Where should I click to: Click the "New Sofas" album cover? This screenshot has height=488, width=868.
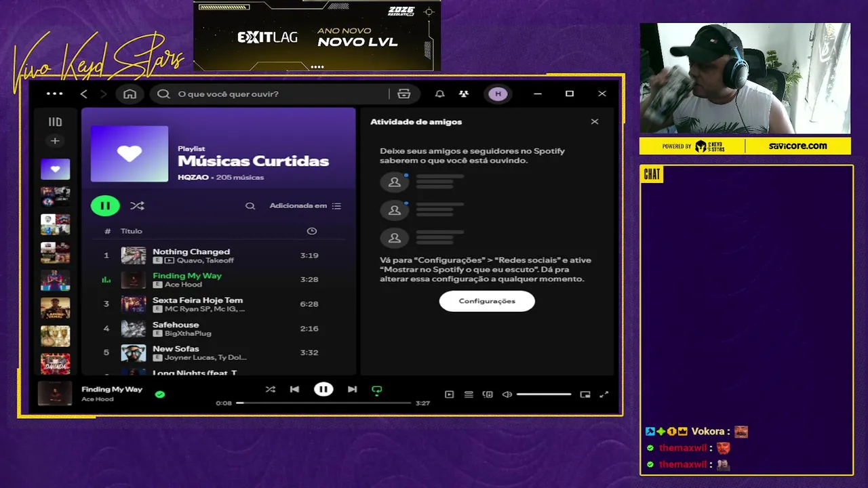click(133, 352)
